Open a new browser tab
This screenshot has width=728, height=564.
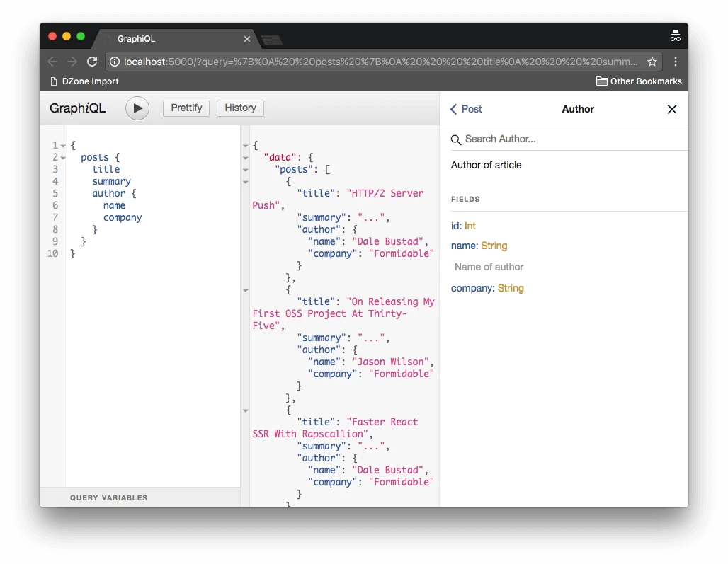pyautogui.click(x=272, y=40)
